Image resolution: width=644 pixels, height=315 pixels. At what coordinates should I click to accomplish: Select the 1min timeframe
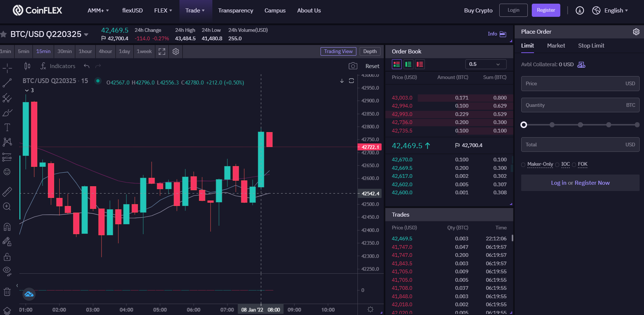pos(5,52)
